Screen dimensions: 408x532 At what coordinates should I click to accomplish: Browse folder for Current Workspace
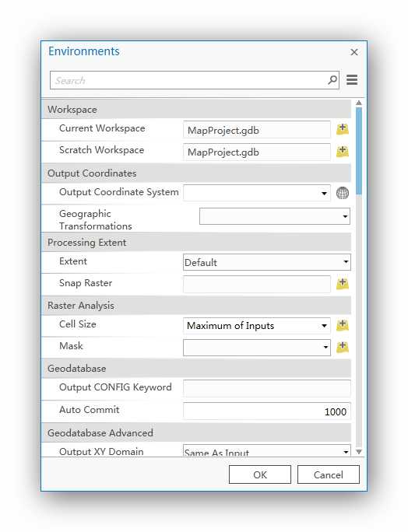(343, 129)
